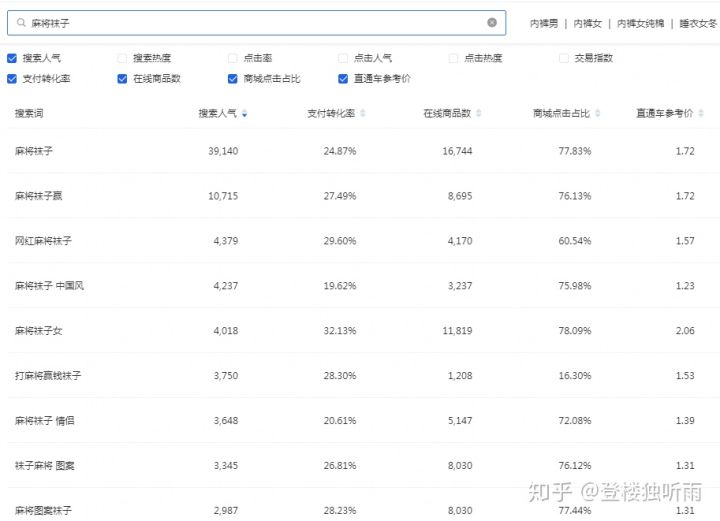Open the 内裤女纯棉 category link
This screenshot has width=720, height=521.
tap(640, 23)
